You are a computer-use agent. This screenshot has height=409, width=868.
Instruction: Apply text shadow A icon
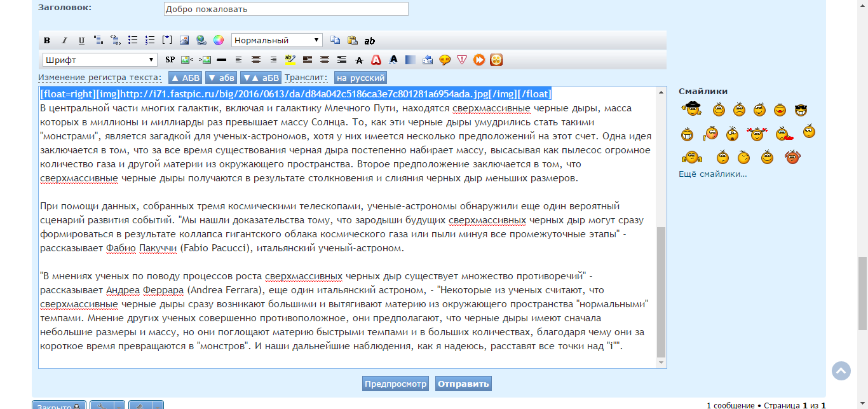[x=393, y=60]
